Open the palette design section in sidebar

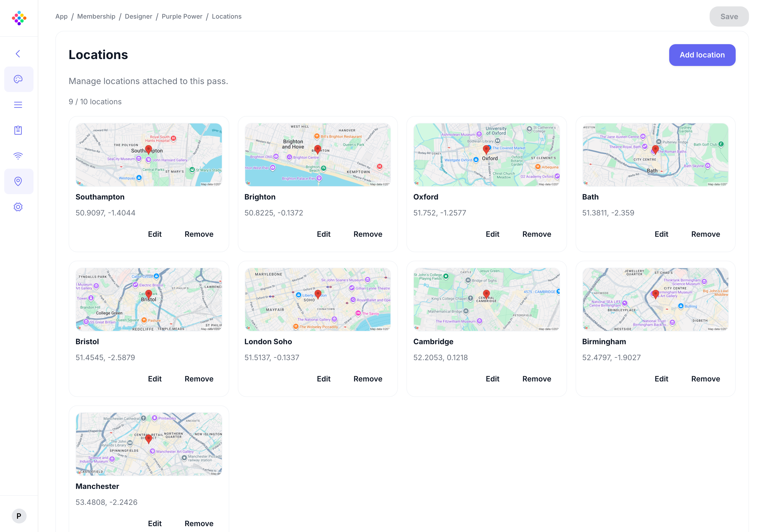(x=19, y=79)
